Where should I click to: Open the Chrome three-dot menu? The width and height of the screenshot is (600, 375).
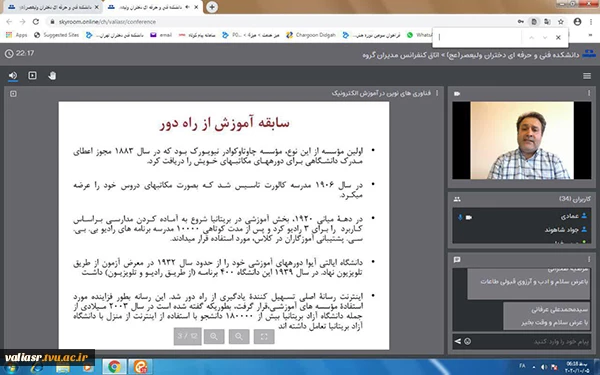tap(591, 22)
